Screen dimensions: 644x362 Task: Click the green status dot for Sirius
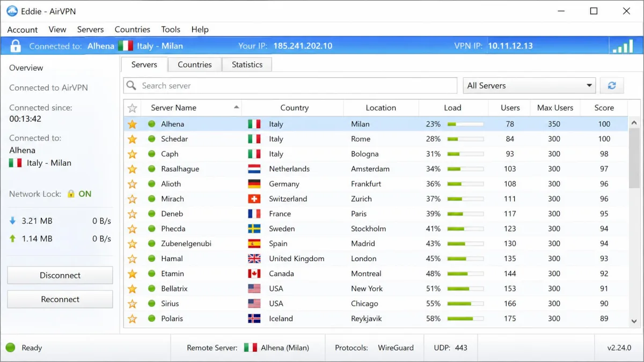tap(151, 304)
